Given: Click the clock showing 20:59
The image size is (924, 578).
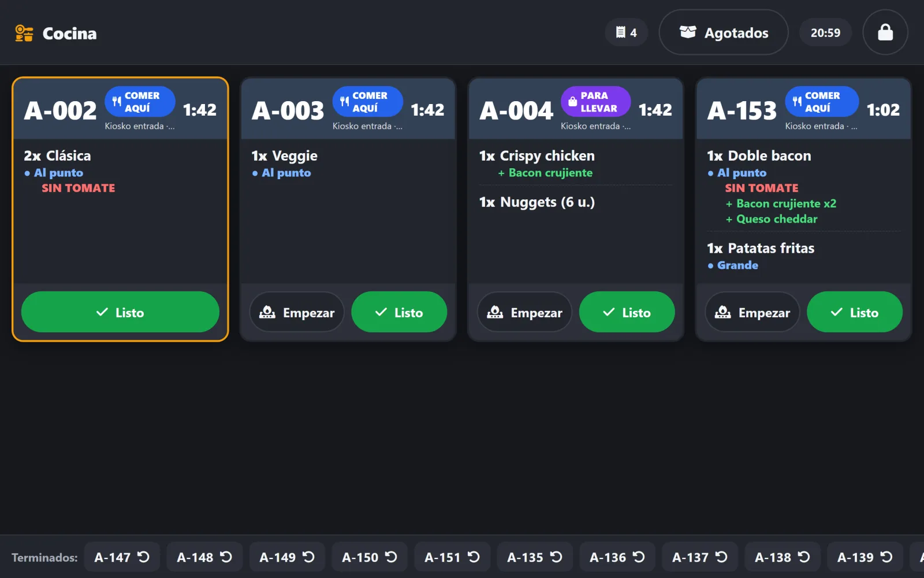Looking at the screenshot, I should (x=825, y=33).
